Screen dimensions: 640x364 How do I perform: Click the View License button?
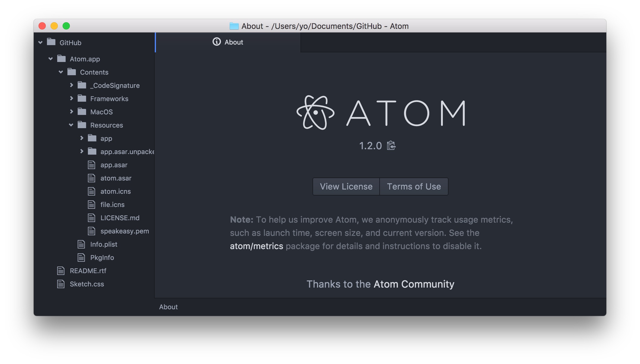[x=346, y=187]
